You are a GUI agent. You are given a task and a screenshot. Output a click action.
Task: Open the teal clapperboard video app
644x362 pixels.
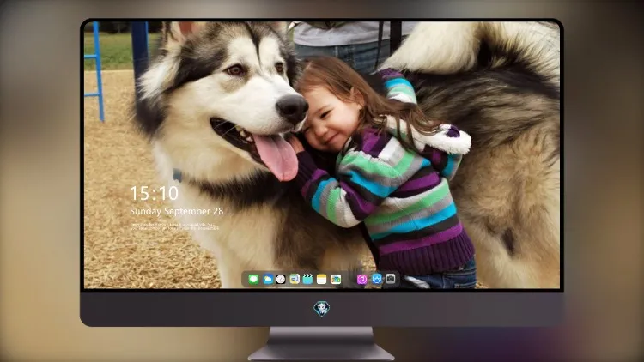click(x=307, y=279)
